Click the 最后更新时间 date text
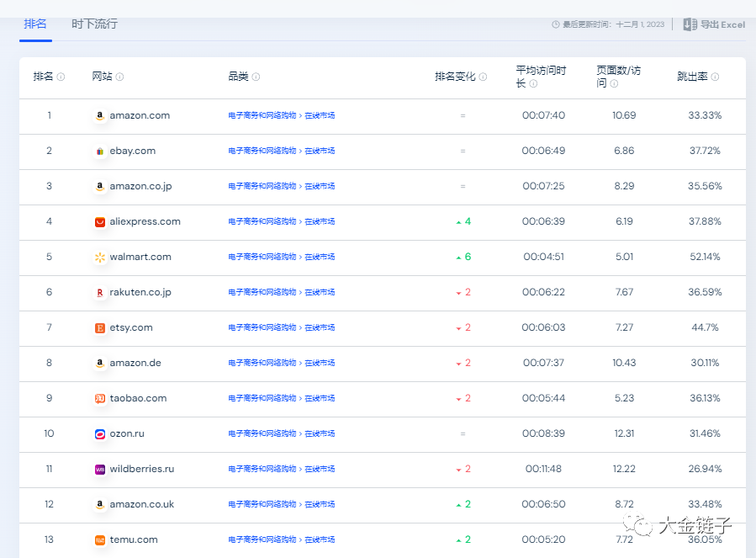 [613, 24]
